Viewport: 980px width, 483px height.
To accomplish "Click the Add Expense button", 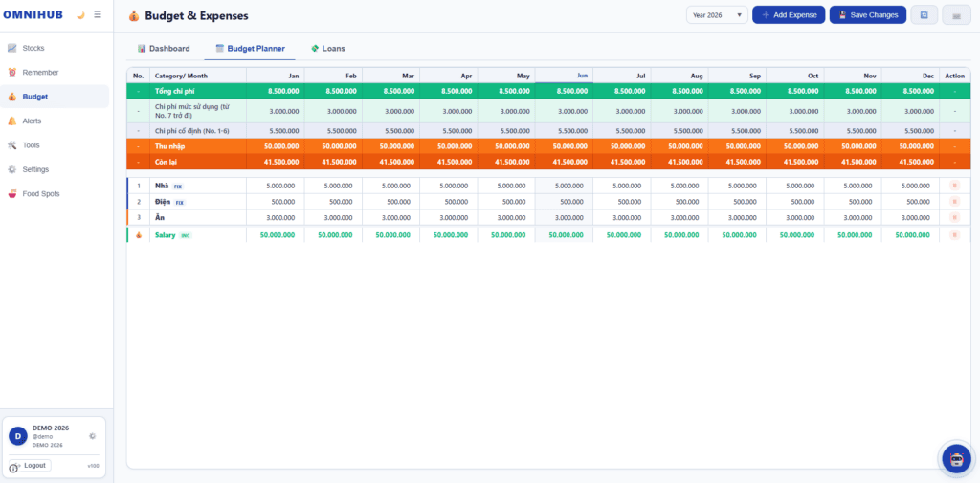I will (x=789, y=15).
